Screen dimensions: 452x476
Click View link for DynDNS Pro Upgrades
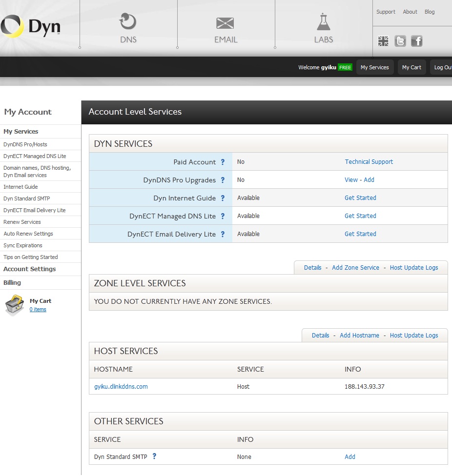tap(351, 179)
